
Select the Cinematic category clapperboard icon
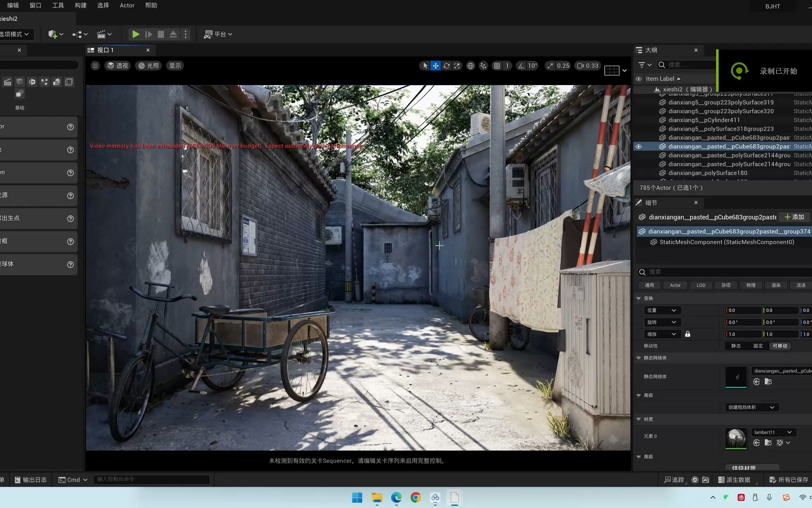[7, 82]
